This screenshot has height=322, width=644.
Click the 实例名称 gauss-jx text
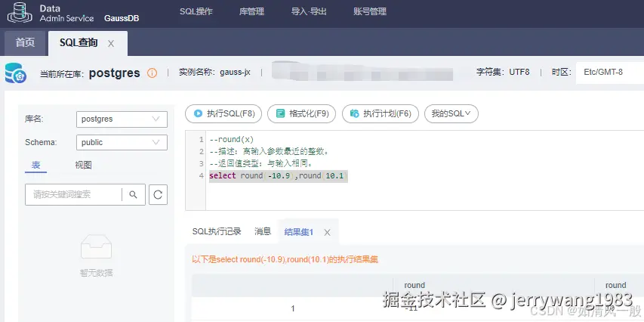(x=214, y=73)
